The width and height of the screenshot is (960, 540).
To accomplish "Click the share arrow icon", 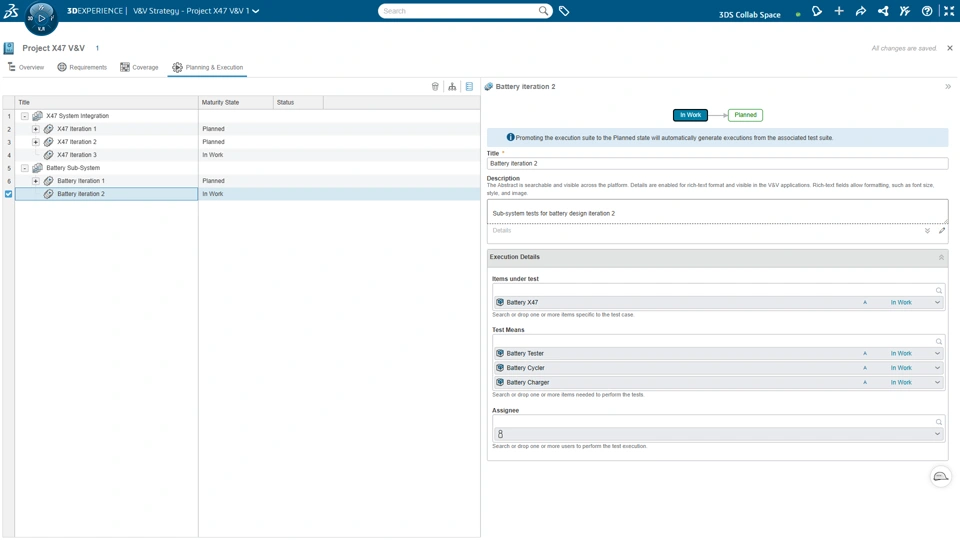I will click(x=861, y=11).
